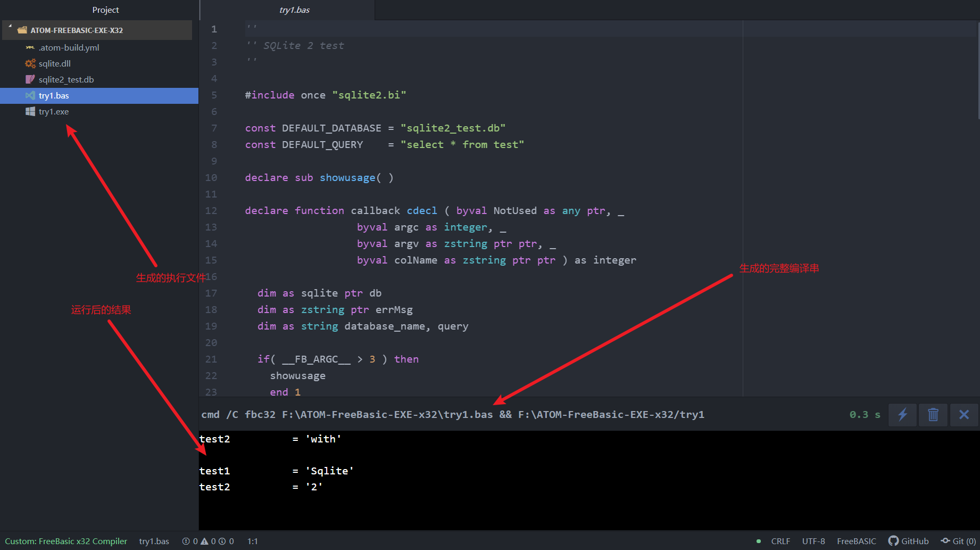Click the lightning bolt build icon
The image size is (980, 550).
pos(902,415)
